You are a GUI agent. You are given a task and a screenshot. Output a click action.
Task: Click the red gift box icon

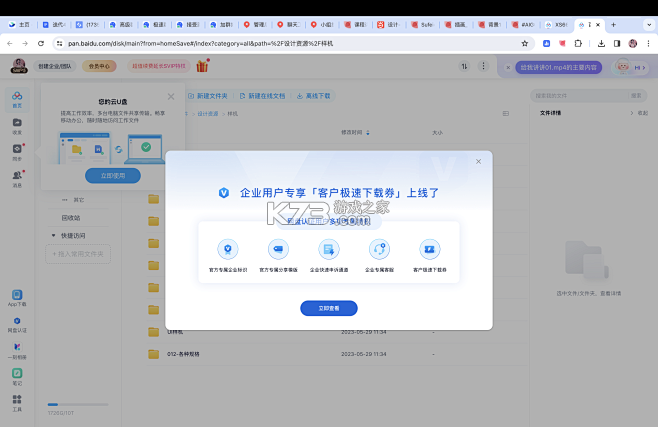(203, 66)
